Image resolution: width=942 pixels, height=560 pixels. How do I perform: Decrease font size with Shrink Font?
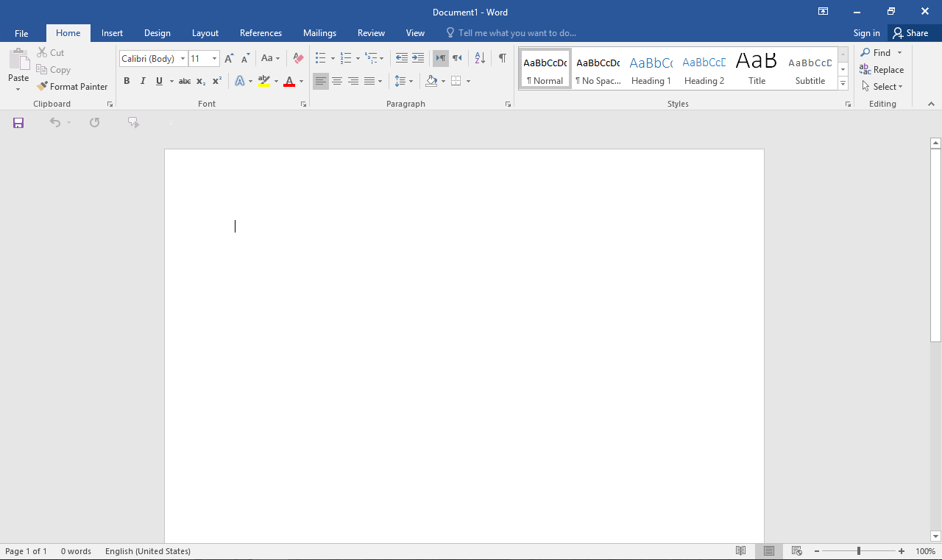click(x=246, y=58)
